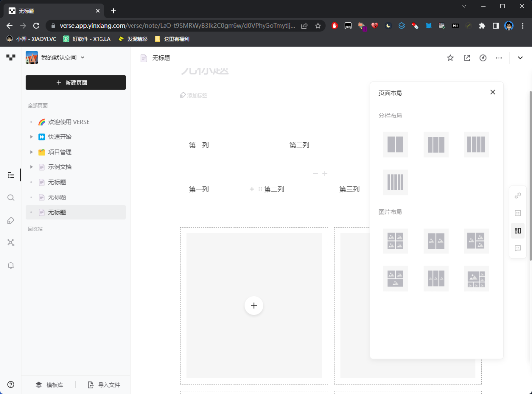Select the two-column layout thumbnail
The image size is (532, 394).
tap(395, 145)
